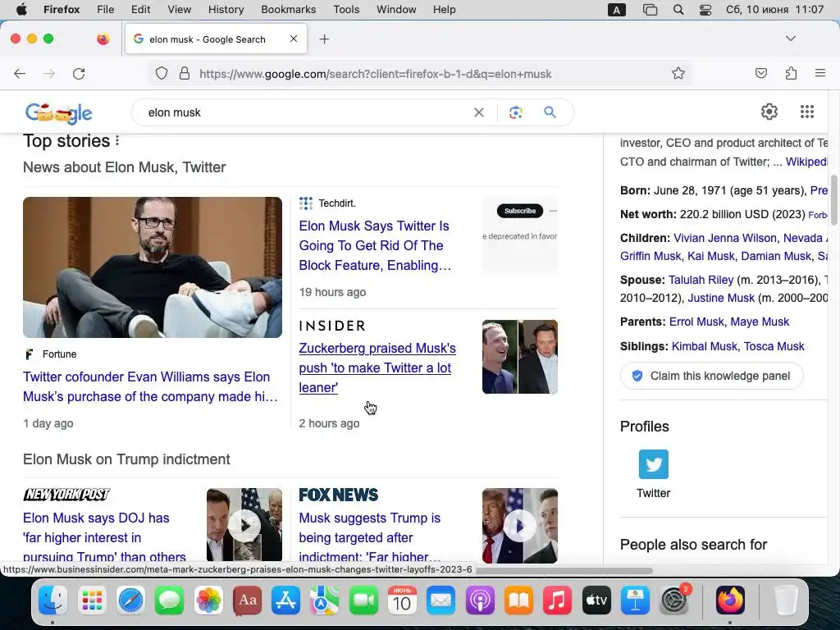Open the Apple menu

(x=21, y=10)
